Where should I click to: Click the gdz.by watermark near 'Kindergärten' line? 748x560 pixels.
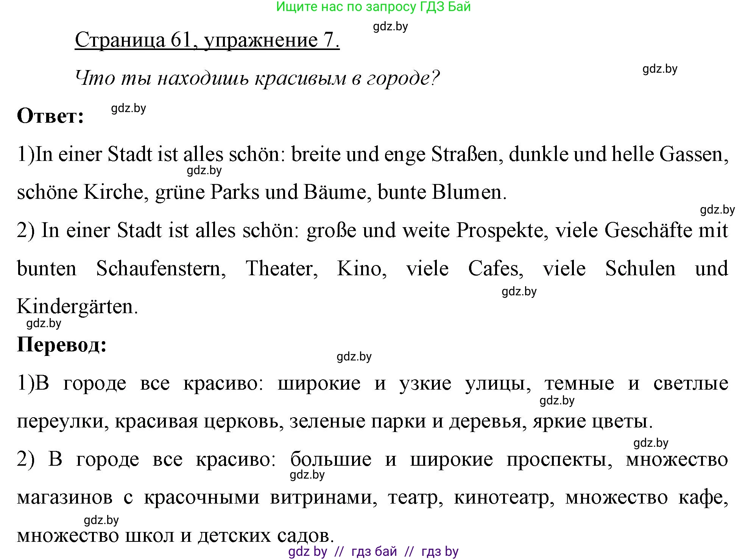tap(519, 292)
